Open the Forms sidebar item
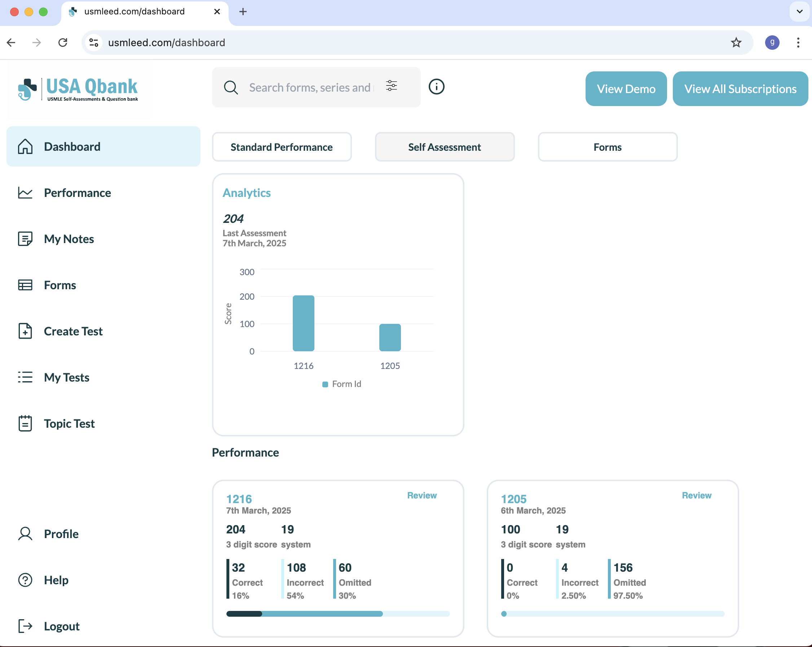This screenshot has height=647, width=812. pos(47,285)
